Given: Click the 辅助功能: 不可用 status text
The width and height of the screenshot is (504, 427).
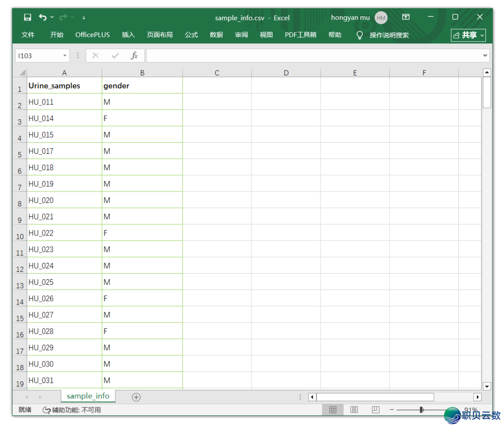Looking at the screenshot, I should pyautogui.click(x=72, y=410).
